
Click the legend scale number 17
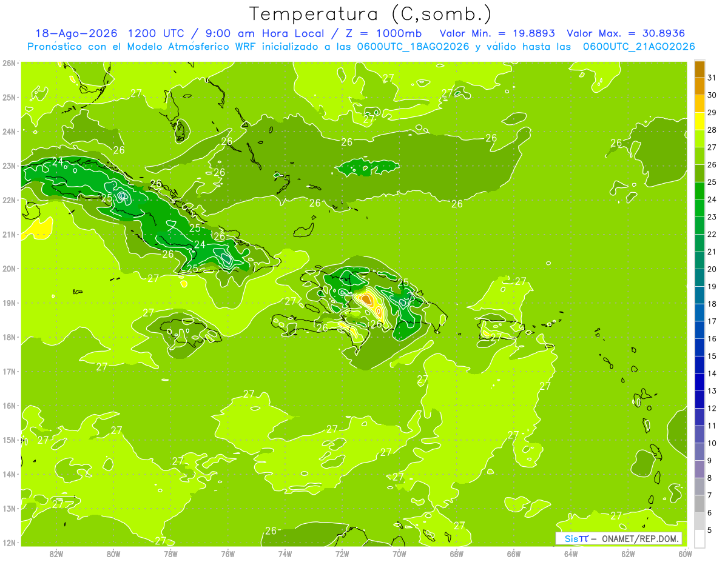712,321
